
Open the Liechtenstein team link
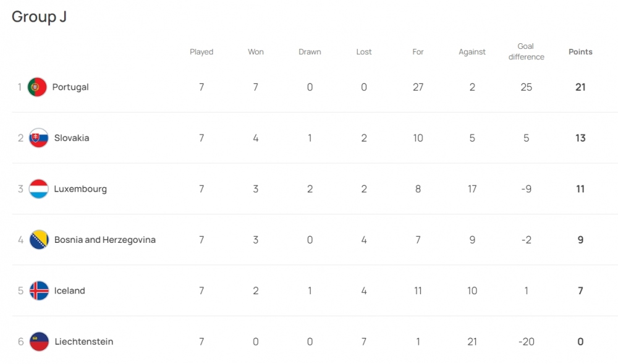pyautogui.click(x=84, y=342)
